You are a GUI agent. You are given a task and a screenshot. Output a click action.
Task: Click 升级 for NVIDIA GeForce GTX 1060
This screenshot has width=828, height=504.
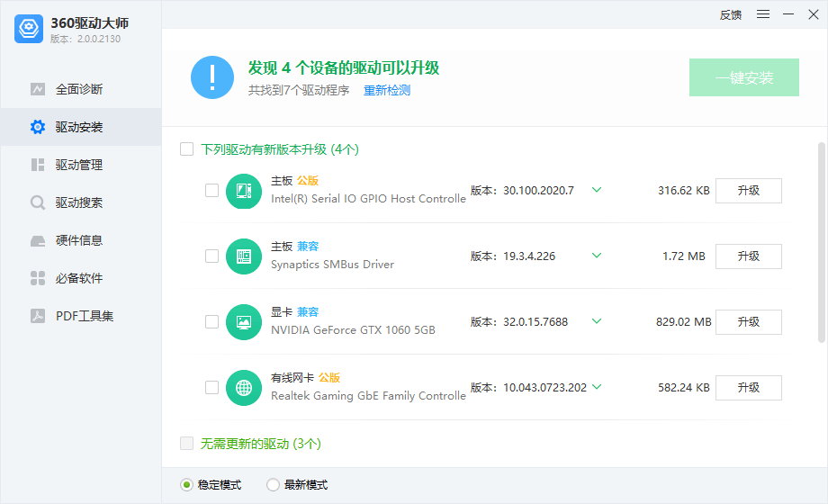tap(749, 322)
